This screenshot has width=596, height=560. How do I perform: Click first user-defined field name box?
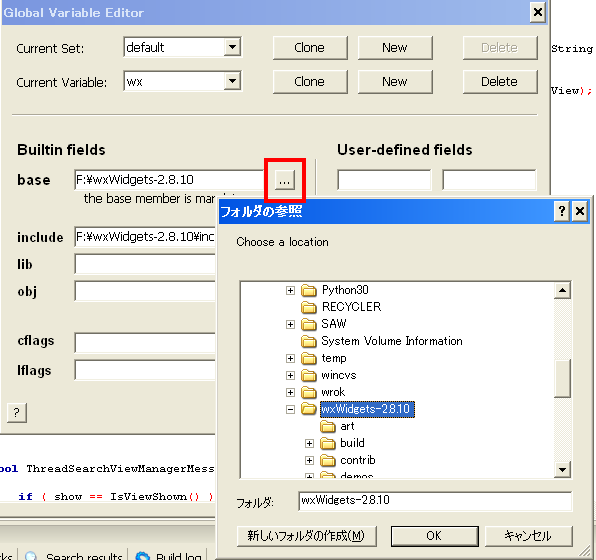[384, 180]
